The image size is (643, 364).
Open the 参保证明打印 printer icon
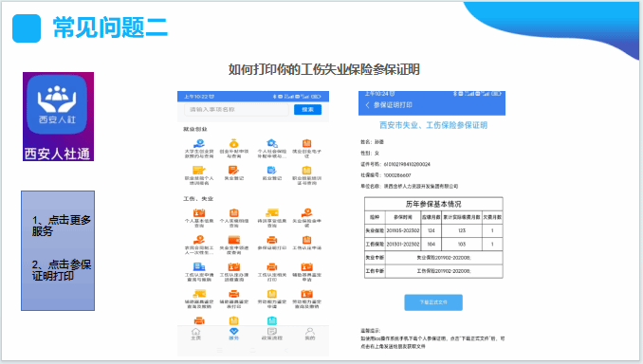coord(272,240)
